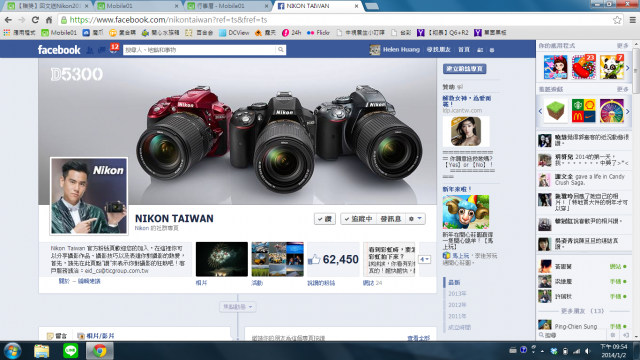Open the Chrome menu icon

[x=633, y=20]
